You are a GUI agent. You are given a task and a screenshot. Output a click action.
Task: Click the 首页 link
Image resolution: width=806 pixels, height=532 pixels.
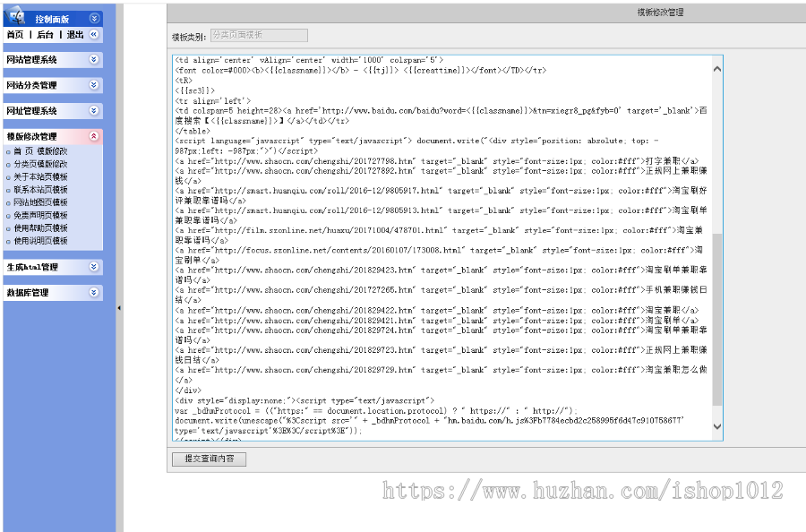[15, 34]
